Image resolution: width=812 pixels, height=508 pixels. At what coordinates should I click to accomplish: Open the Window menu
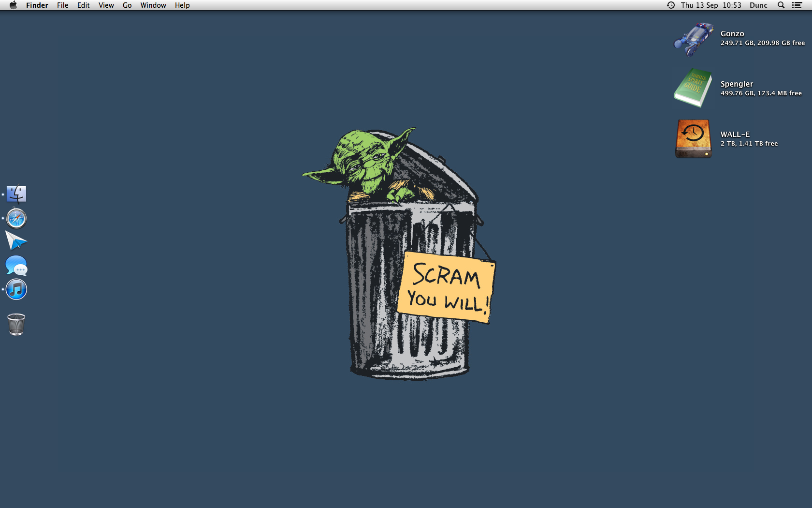(153, 5)
